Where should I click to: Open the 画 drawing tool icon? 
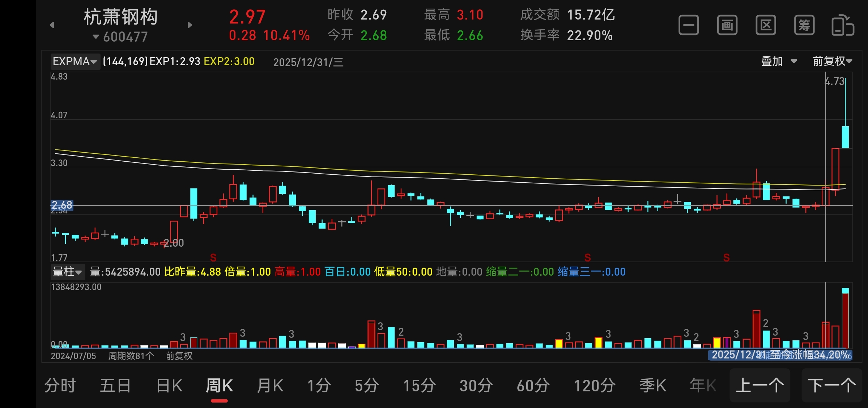pyautogui.click(x=727, y=25)
